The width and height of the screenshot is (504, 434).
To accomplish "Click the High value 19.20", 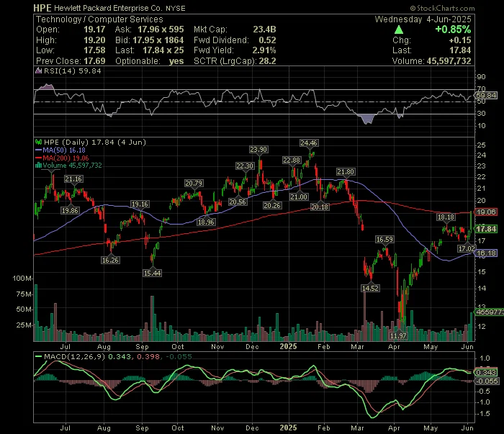I will [x=94, y=40].
